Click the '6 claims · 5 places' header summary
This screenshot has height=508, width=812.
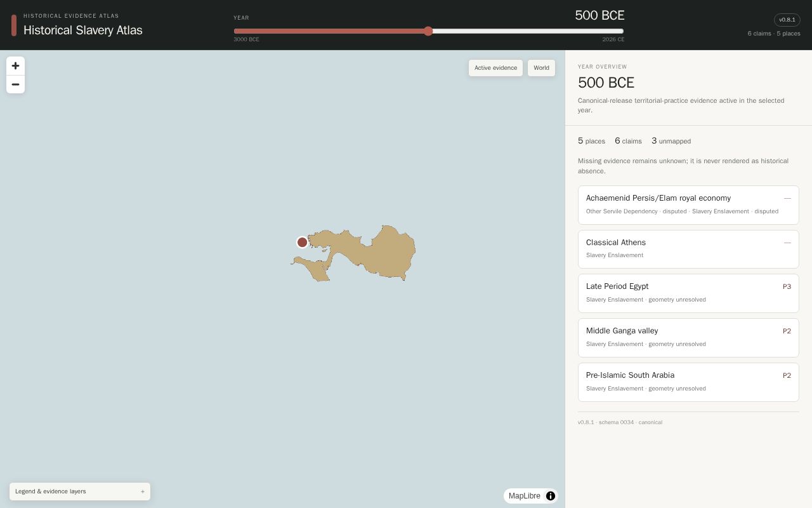(774, 33)
